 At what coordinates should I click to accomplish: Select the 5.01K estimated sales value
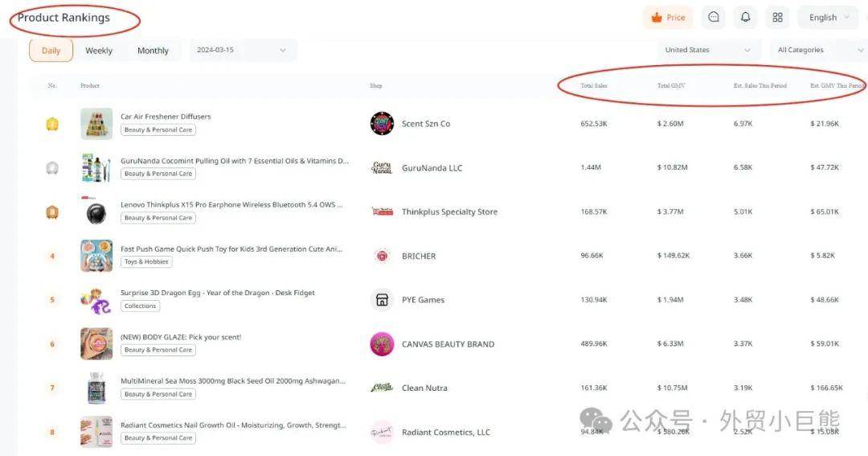(x=743, y=212)
